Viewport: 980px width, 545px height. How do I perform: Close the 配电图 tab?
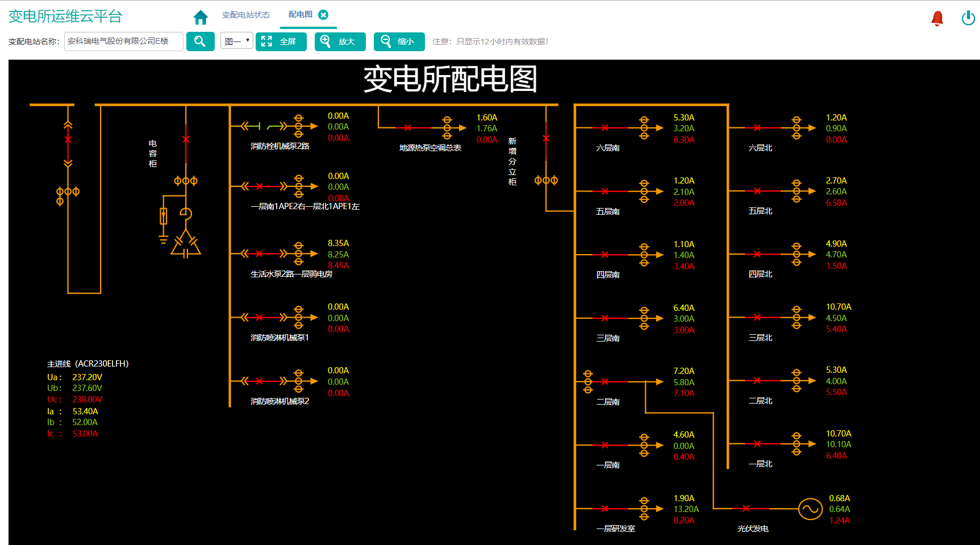323,15
